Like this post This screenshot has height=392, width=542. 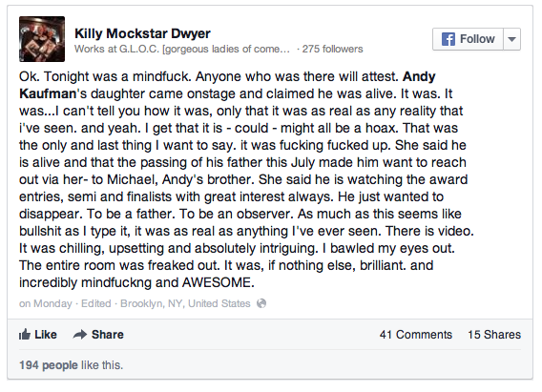[38, 335]
